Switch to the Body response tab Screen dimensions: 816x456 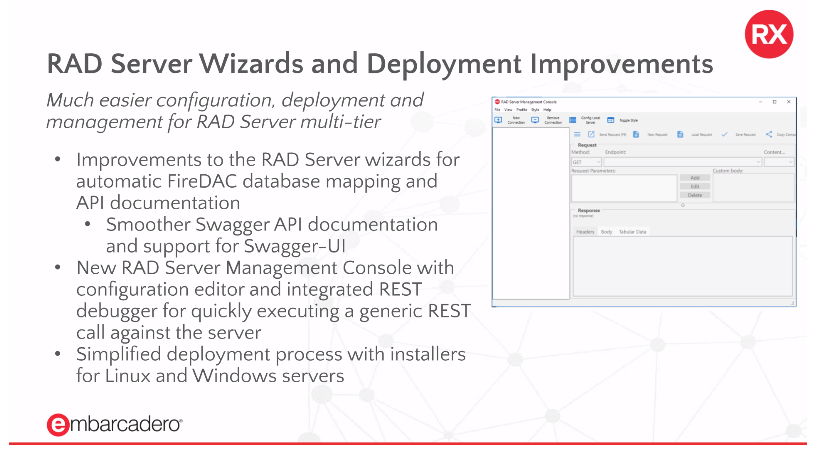[607, 232]
